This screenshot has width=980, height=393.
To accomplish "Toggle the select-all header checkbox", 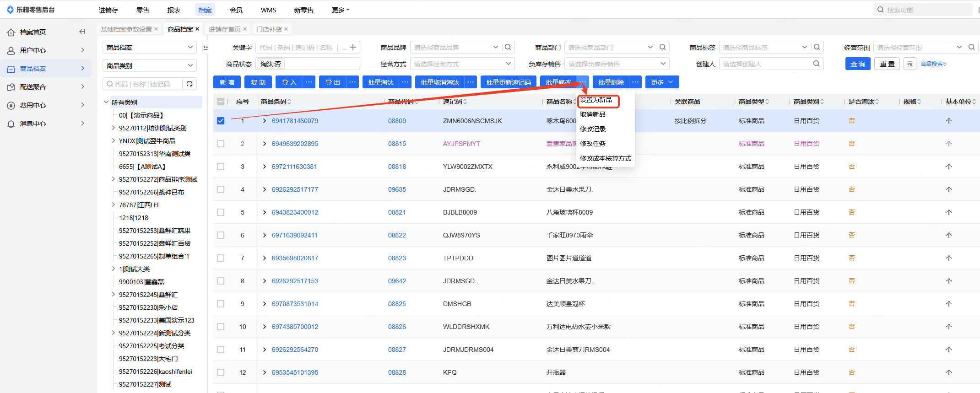I will point(221,102).
